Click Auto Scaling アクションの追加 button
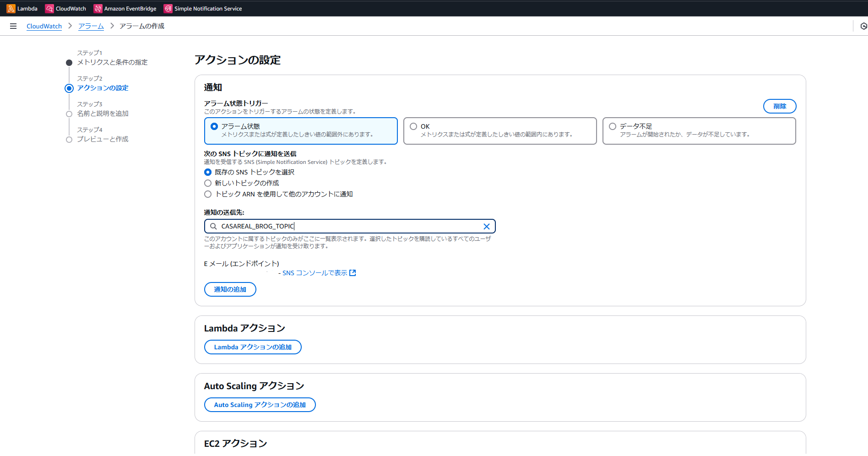 click(260, 405)
